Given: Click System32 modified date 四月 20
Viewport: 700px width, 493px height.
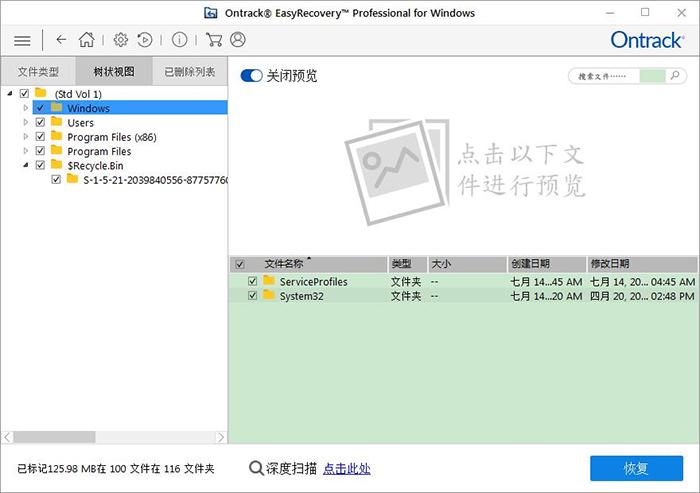Looking at the screenshot, I should click(x=642, y=296).
